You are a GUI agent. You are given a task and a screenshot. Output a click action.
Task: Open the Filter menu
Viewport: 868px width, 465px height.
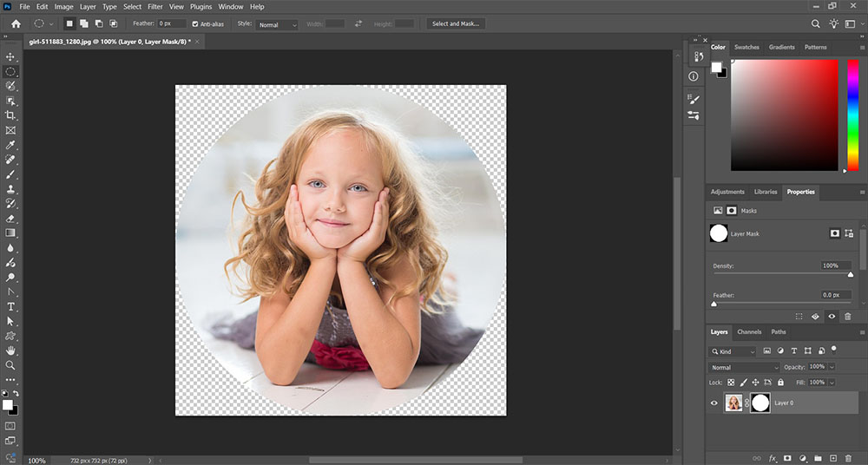coord(155,6)
